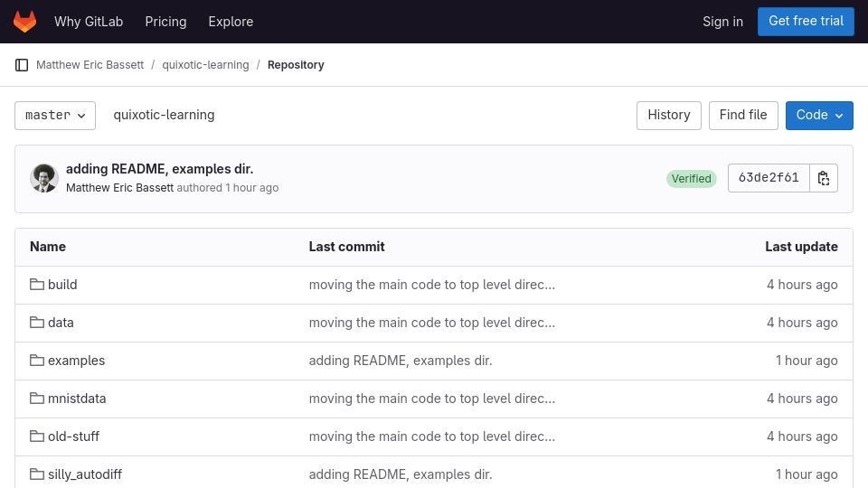Open the silly_autodiff directory name

click(x=85, y=474)
